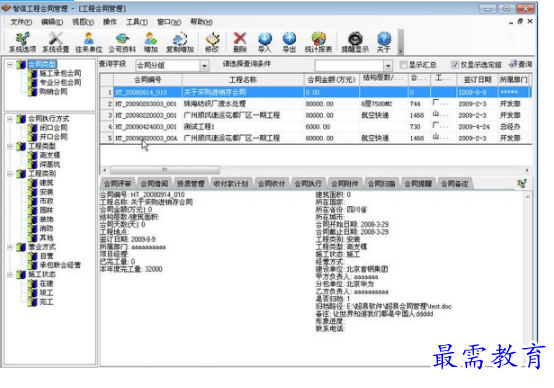Switch to the 合同备注 tab
The width and height of the screenshot is (554, 388).
[455, 184]
